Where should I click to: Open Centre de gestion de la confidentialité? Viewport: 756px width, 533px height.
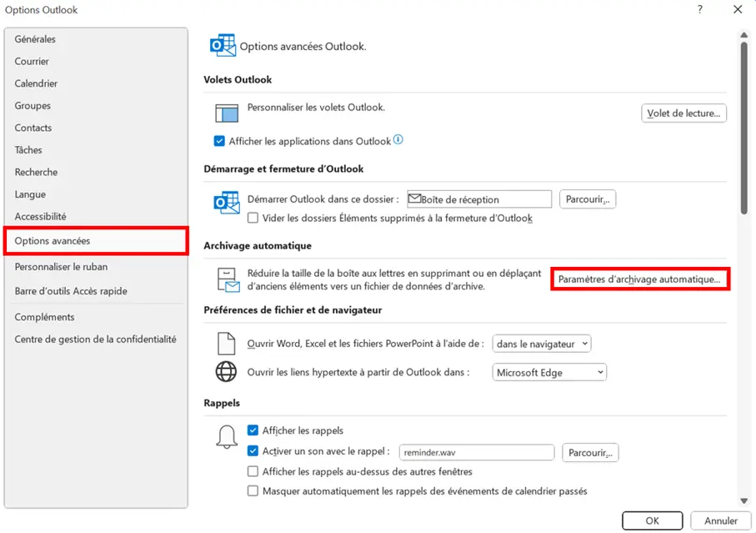click(x=96, y=339)
